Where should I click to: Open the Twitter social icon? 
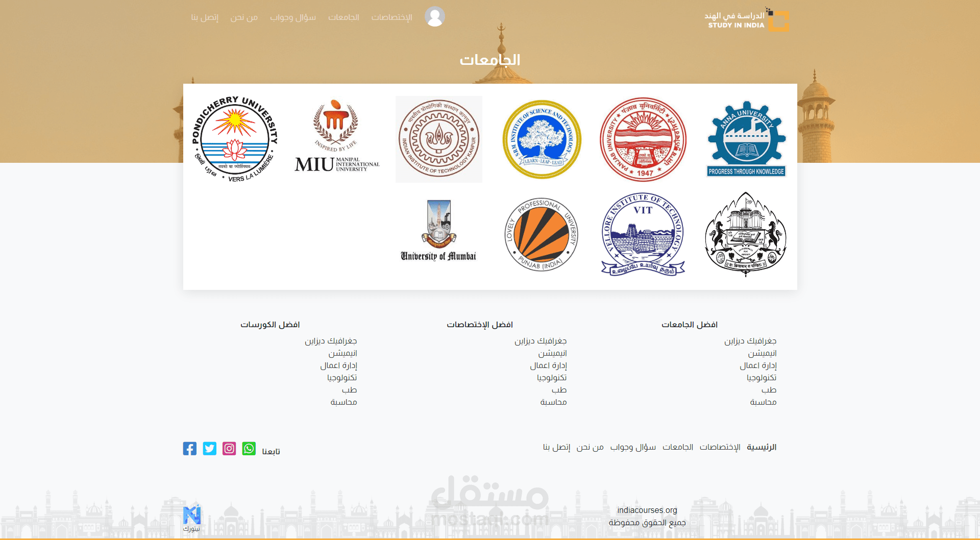pyautogui.click(x=210, y=449)
